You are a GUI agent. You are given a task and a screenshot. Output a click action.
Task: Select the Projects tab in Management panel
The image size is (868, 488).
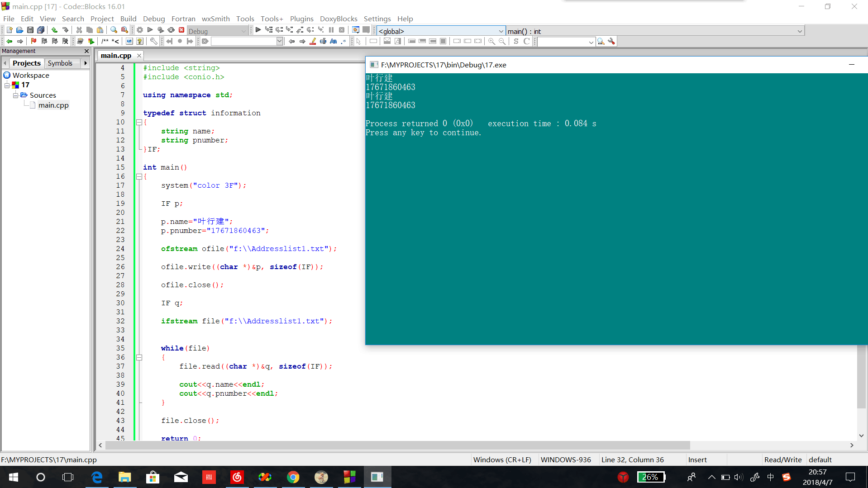[x=27, y=63]
